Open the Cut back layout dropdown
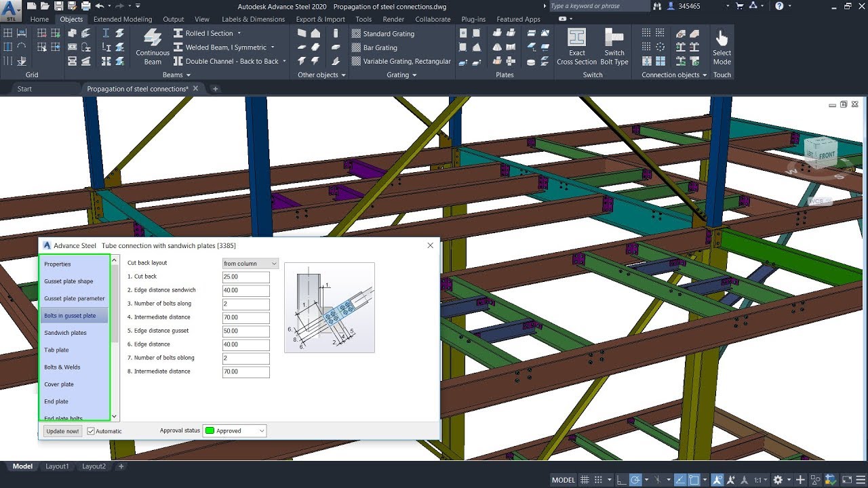 [x=250, y=263]
